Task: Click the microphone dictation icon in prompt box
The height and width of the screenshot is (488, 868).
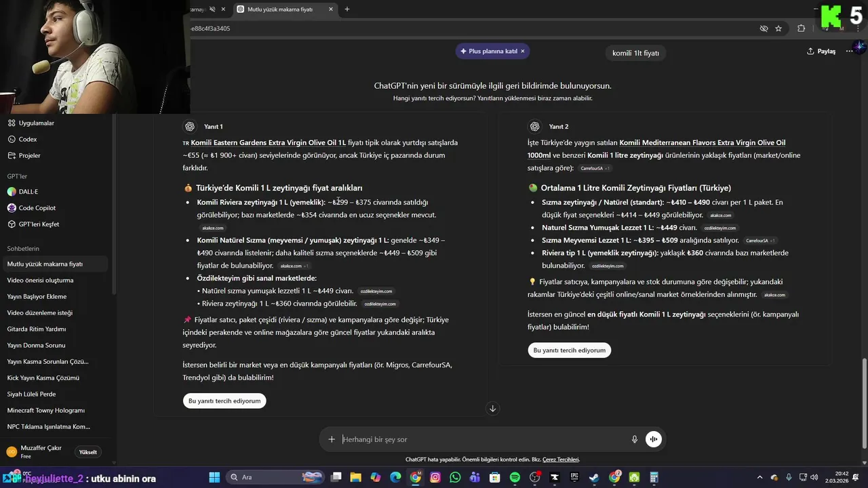Action: (x=635, y=439)
